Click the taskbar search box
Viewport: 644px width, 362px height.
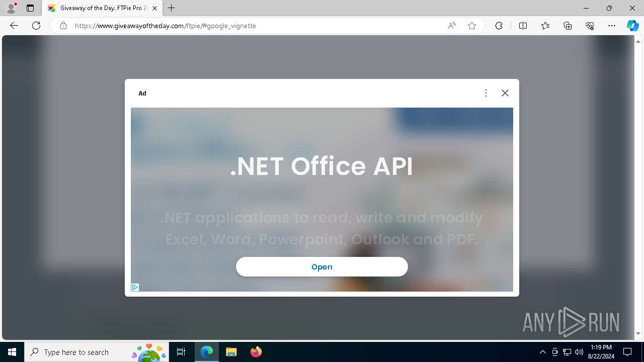coord(97,352)
